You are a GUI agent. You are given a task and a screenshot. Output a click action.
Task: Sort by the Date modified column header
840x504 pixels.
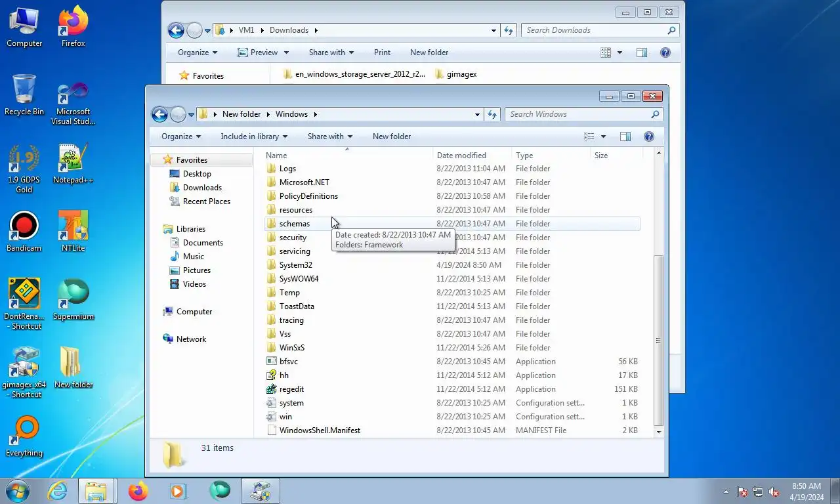pyautogui.click(x=472, y=156)
